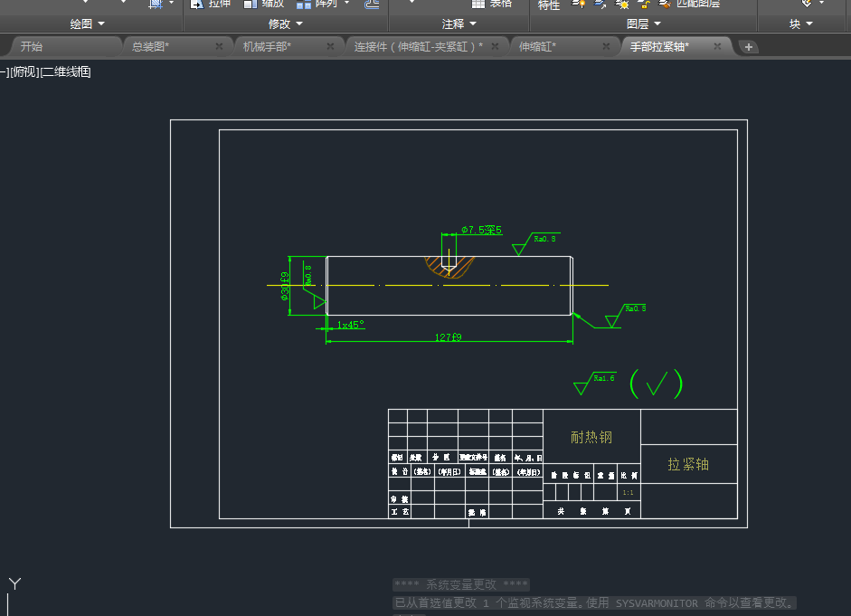Expand the 图层 layers panel
851x616 pixels.
(x=644, y=24)
